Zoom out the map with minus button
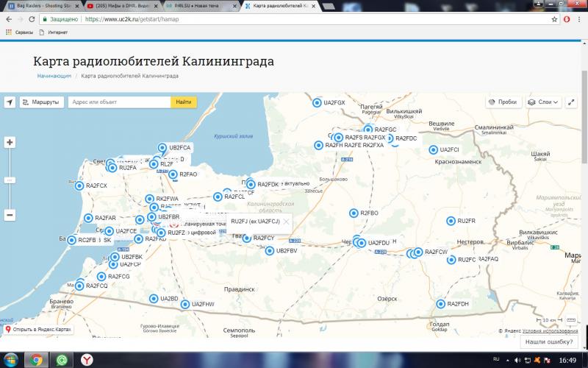 [x=10, y=216]
